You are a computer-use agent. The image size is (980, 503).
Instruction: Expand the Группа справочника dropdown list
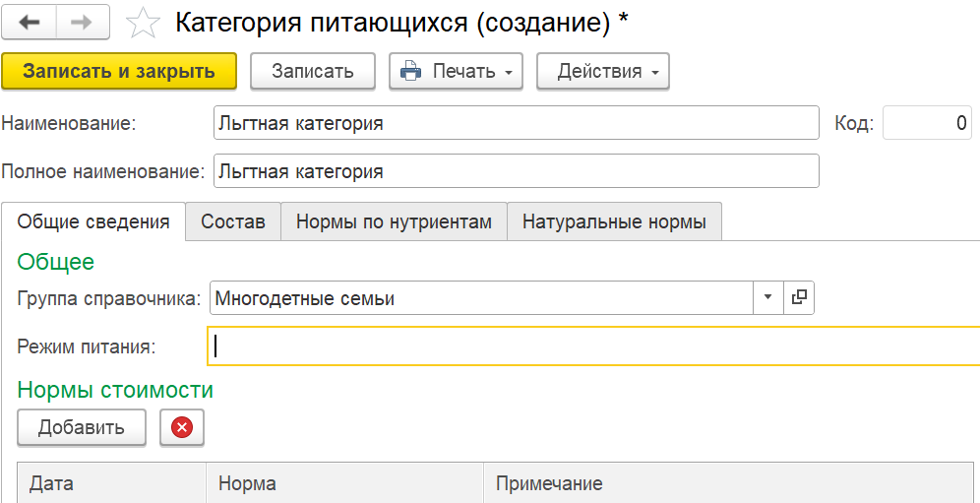point(767,297)
